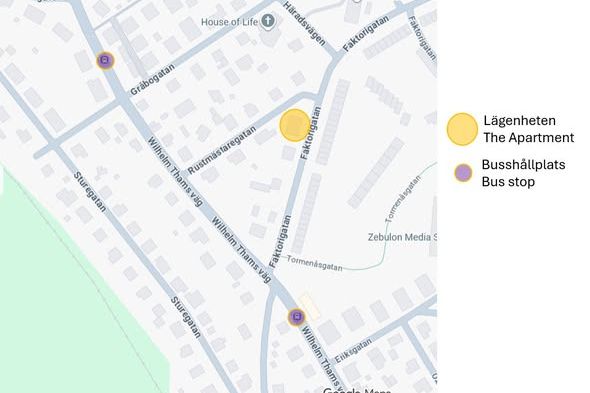Click the bus stop icon near Gråbogatan
Viewport: 590px width, 393px height.
pos(105,60)
